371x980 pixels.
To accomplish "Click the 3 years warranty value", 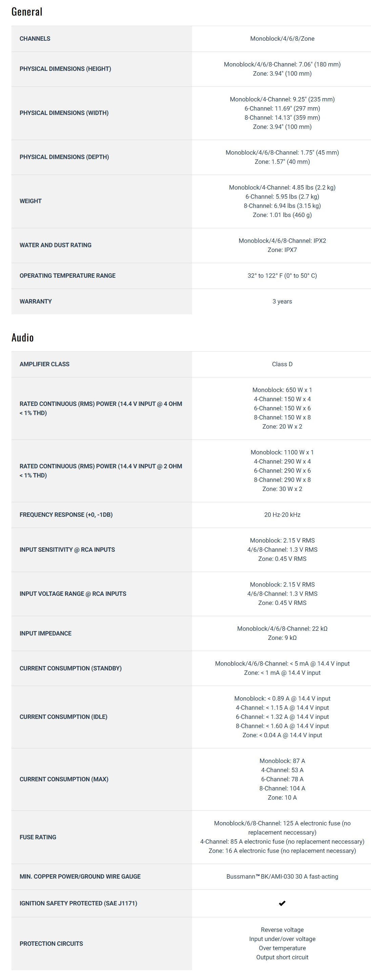I will pos(282,302).
